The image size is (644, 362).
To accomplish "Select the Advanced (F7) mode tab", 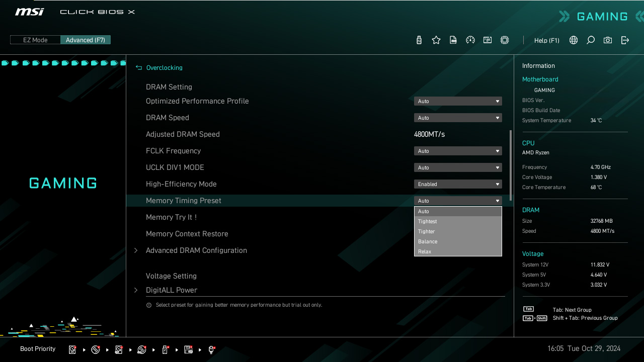I will 86,40.
